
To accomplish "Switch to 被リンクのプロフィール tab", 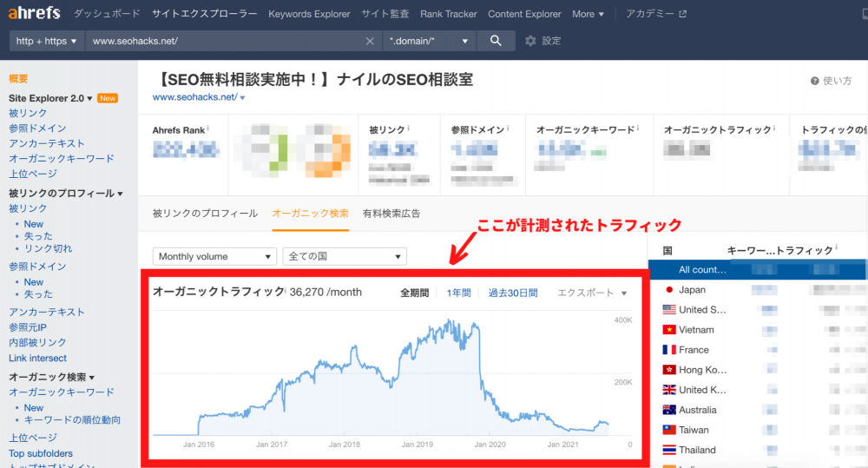I will click(x=205, y=214).
